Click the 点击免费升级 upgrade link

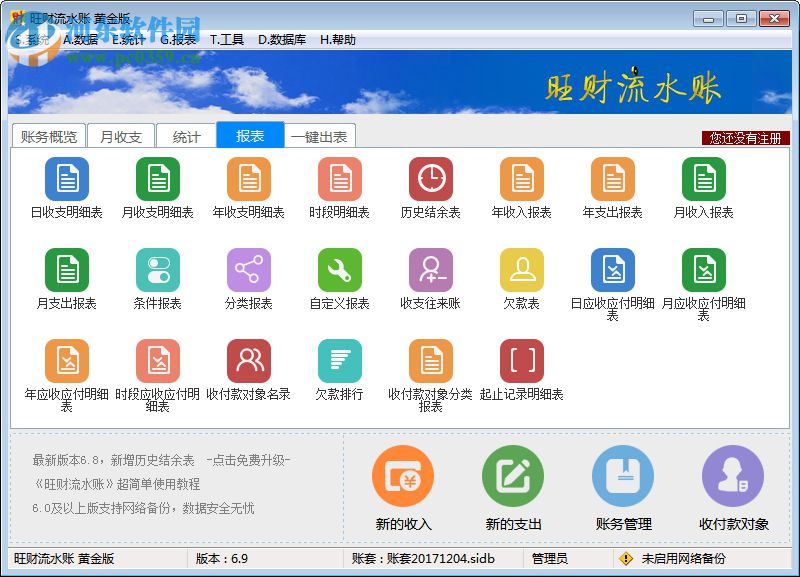252,461
